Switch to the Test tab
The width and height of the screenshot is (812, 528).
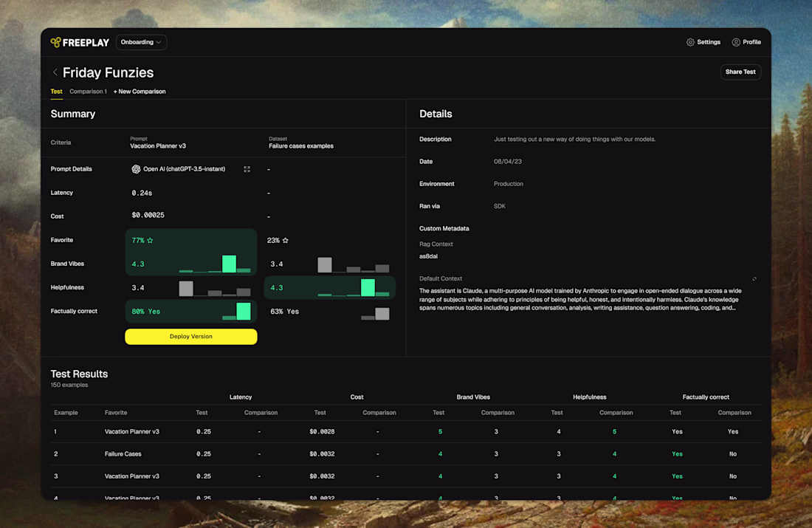tap(56, 92)
